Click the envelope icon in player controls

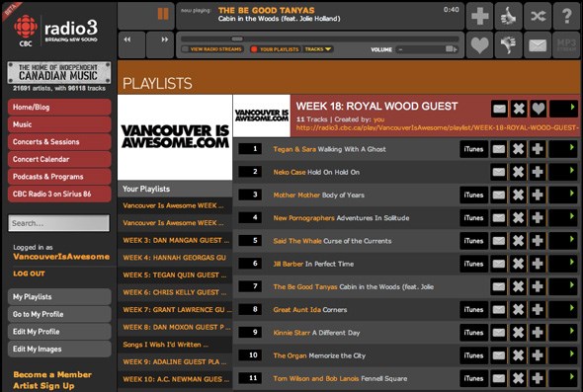coord(538,45)
